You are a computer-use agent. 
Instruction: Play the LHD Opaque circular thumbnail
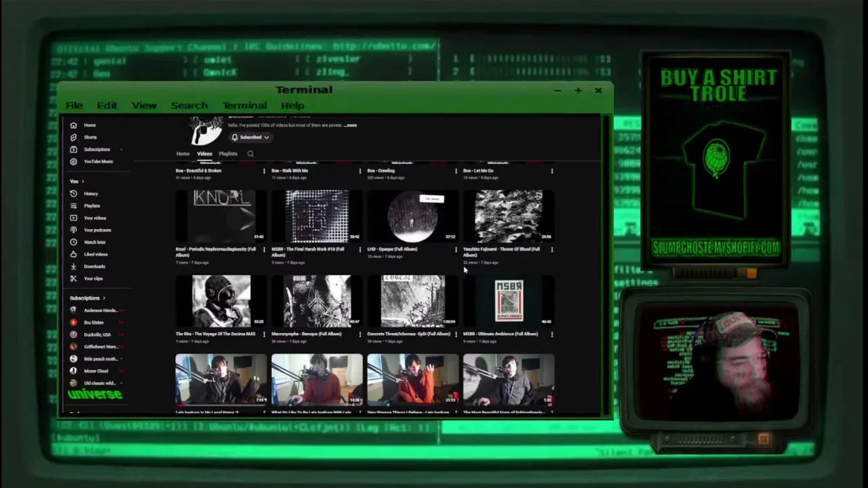coord(412,216)
